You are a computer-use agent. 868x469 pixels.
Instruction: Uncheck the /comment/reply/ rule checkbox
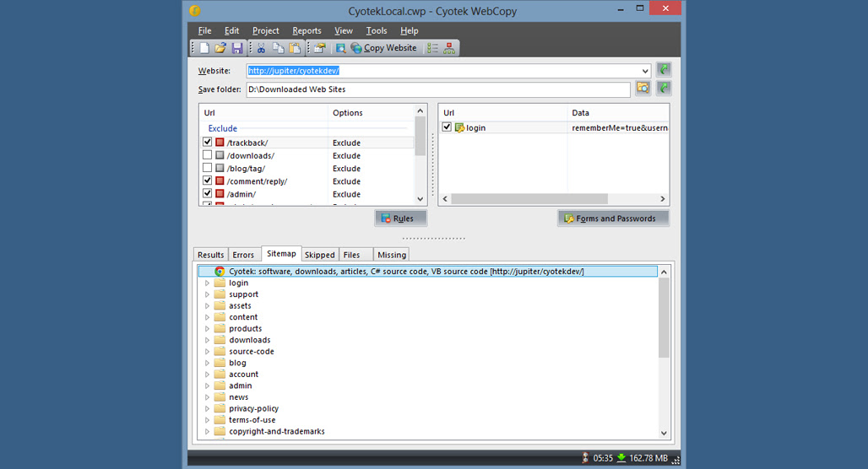(207, 181)
